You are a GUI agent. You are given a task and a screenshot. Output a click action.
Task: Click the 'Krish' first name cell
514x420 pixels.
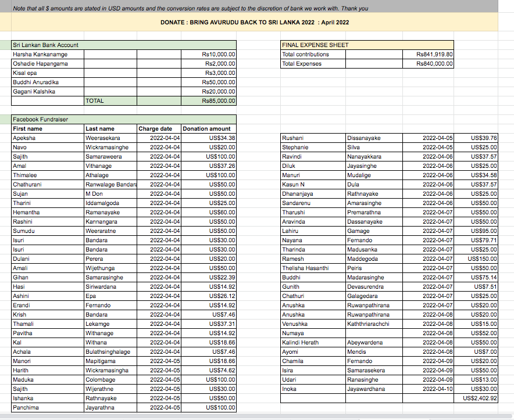click(x=48, y=314)
